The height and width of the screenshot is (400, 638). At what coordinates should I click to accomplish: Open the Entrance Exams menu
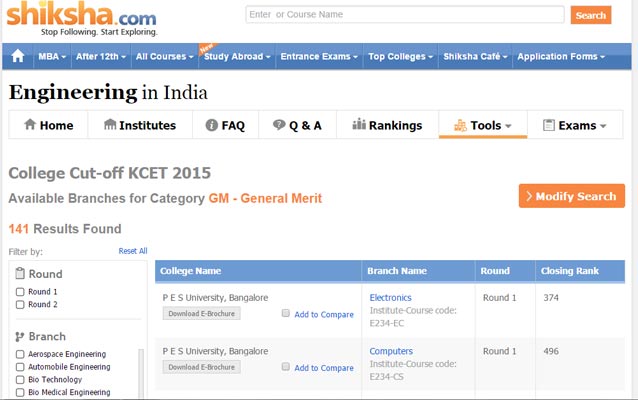coord(319,57)
